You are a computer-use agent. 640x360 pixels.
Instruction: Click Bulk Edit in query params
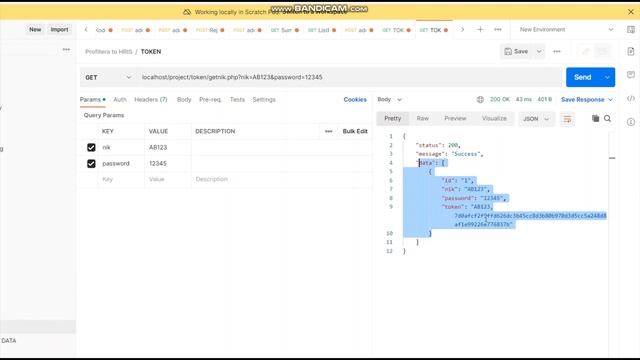click(x=355, y=131)
